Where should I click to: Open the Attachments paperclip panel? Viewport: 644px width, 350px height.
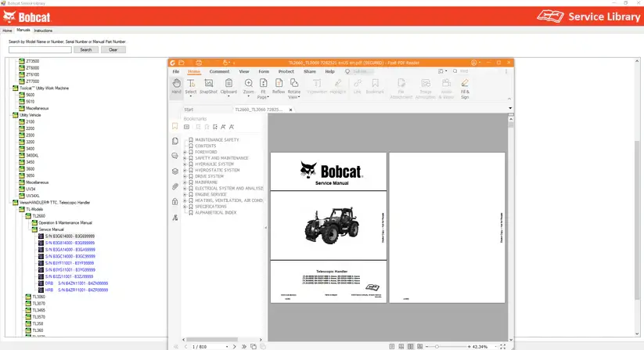174,186
